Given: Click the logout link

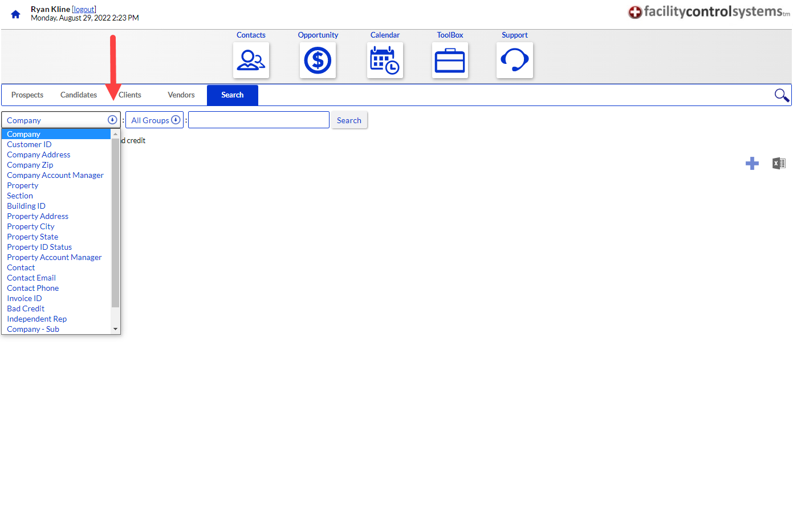Looking at the screenshot, I should (84, 9).
